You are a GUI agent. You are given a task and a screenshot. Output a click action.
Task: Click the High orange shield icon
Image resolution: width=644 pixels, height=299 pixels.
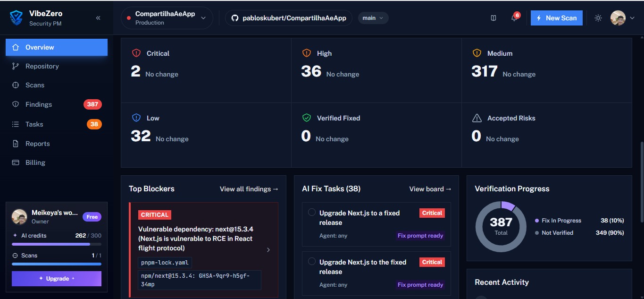307,53
